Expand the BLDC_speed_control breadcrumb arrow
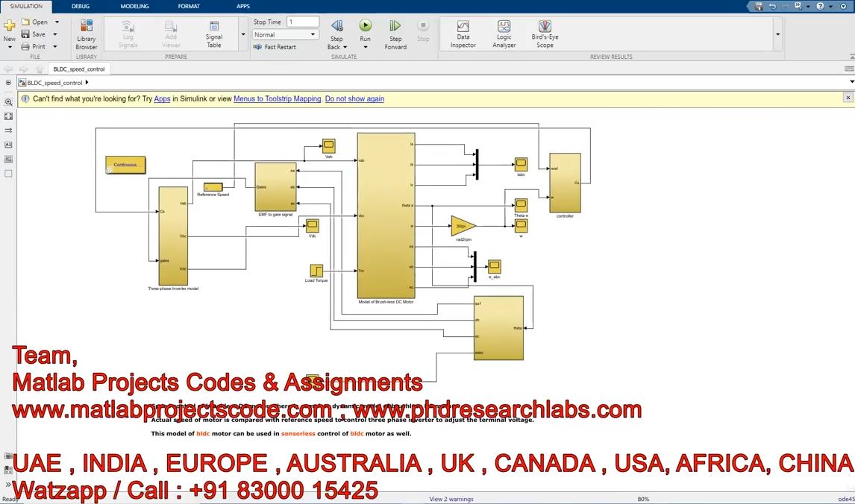The height and width of the screenshot is (504, 855). (x=87, y=82)
